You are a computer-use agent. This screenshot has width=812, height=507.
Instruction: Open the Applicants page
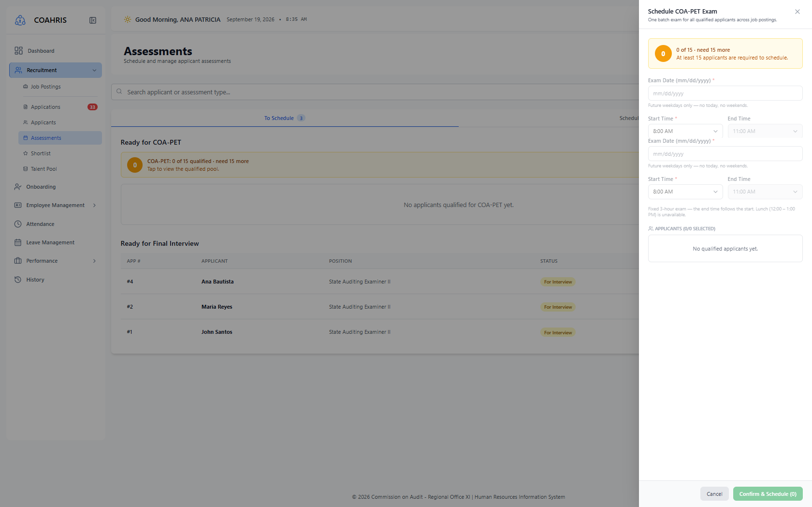pos(60,122)
